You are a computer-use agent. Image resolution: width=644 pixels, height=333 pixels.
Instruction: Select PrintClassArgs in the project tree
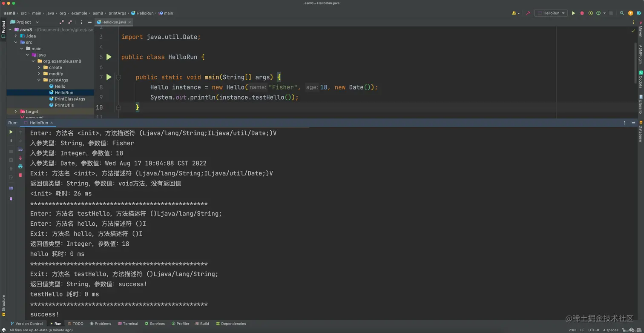click(x=67, y=99)
